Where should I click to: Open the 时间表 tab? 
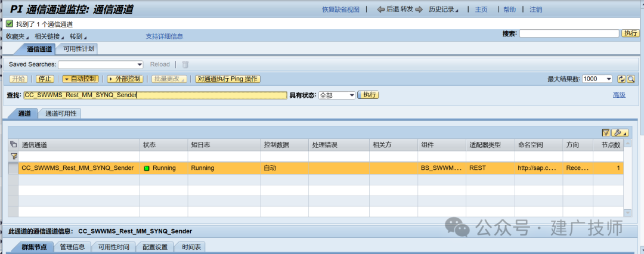point(191,247)
